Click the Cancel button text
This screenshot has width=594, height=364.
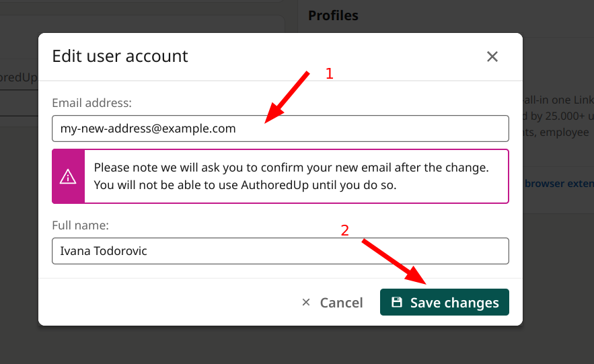(x=341, y=302)
